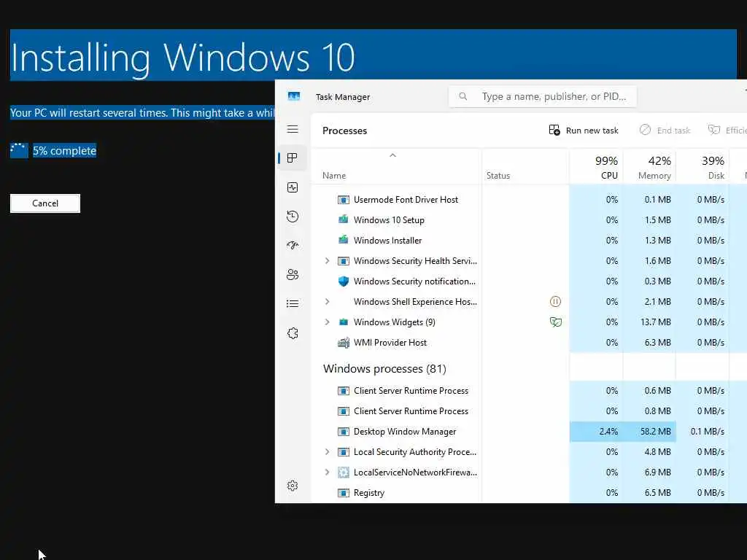Expand LocalServiceNoNetworkFirewall row
Viewport: 747px width, 560px height.
[327, 472]
